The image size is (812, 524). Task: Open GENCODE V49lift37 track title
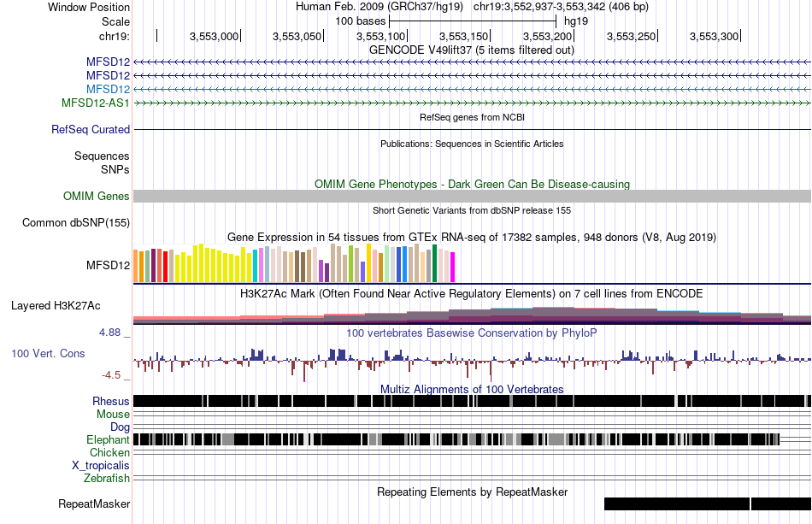pyautogui.click(x=472, y=50)
